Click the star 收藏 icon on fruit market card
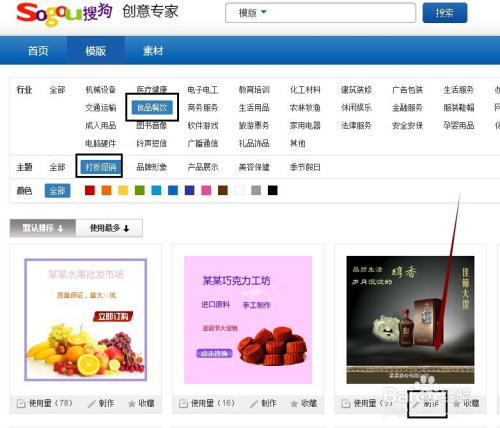500x428 pixels. [132, 404]
